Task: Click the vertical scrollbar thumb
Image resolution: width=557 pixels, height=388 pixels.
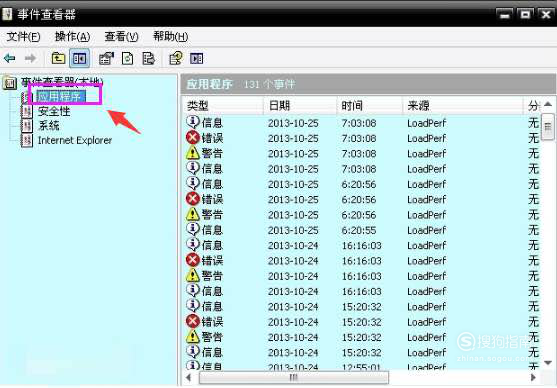Action: (x=548, y=127)
